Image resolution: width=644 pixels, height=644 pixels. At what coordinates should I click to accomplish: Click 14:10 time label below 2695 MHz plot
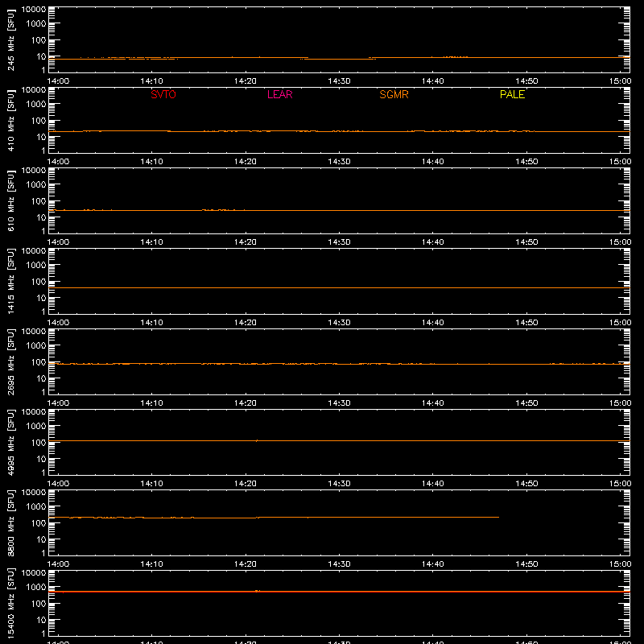(151, 403)
